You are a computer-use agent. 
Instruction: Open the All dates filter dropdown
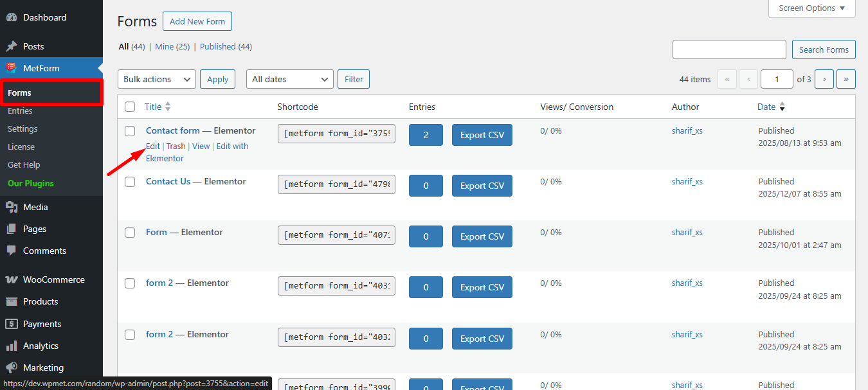tap(289, 78)
